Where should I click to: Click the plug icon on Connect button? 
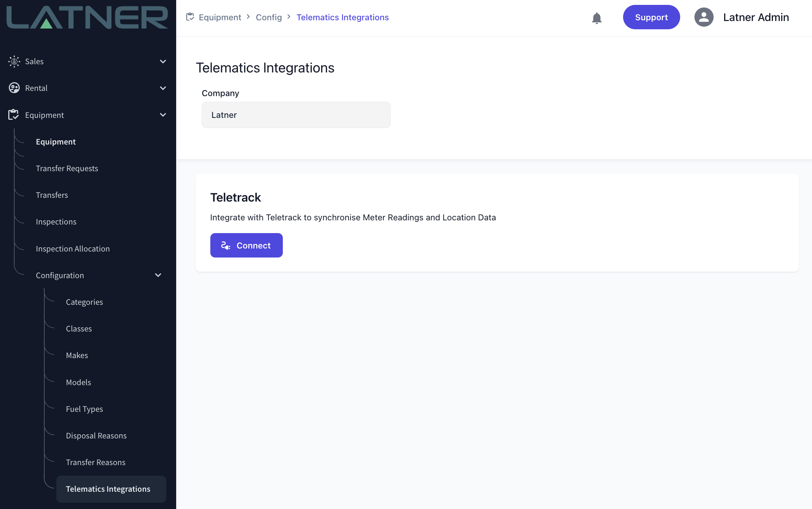pos(225,245)
